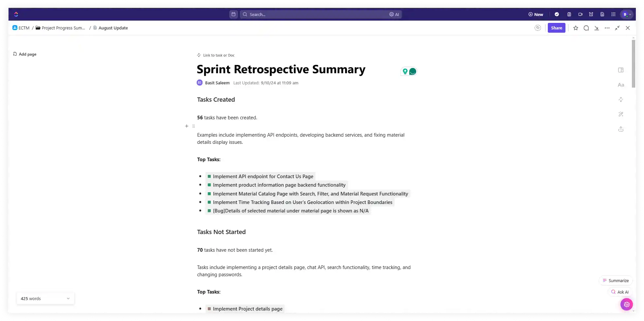Click Add page in the sidebar
This screenshot has height=321, width=644.
pyautogui.click(x=25, y=54)
